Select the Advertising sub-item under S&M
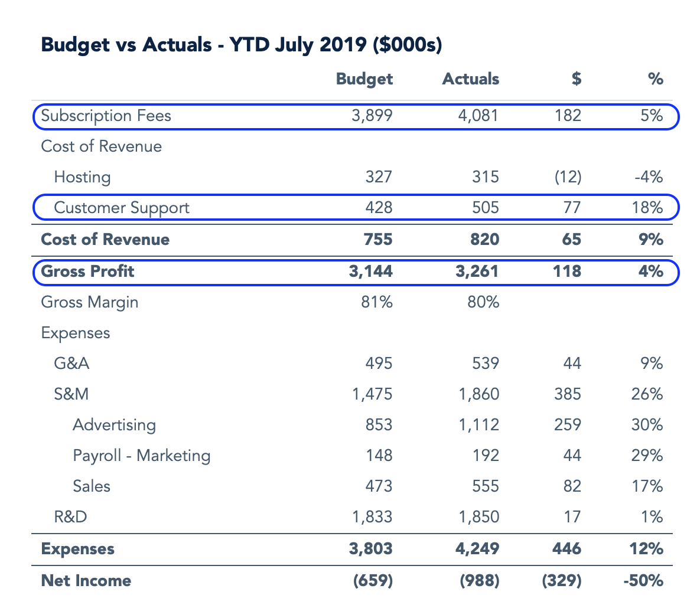 coord(115,425)
